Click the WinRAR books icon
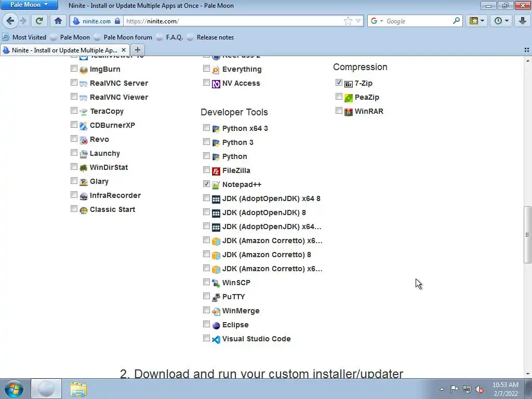 tap(349, 112)
